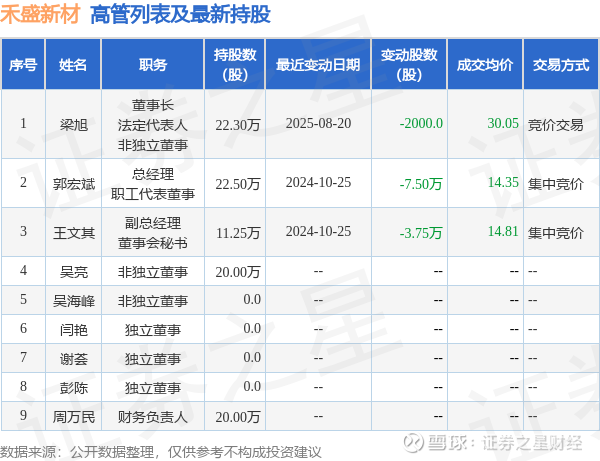Click the name 谢荟
The image size is (600, 461).
[x=73, y=358]
